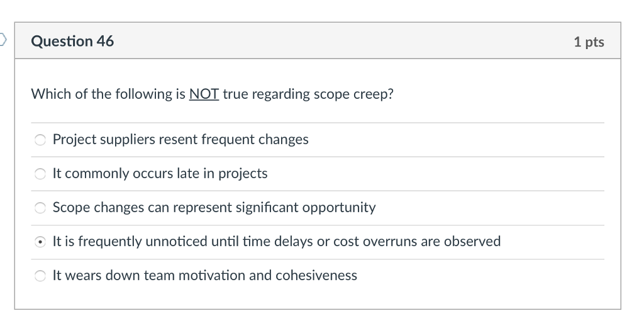
Task: Choose the 'It commonly occurs late in projects' radio
Action: [40, 174]
